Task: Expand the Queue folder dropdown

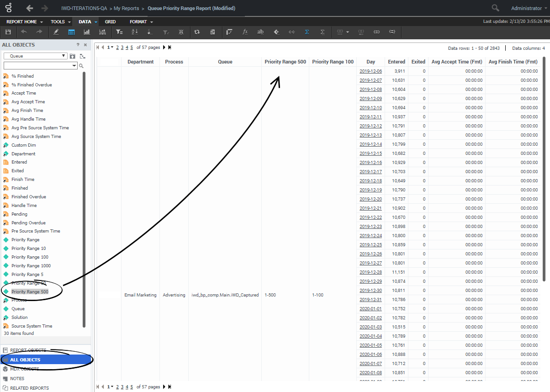Action: tap(63, 56)
